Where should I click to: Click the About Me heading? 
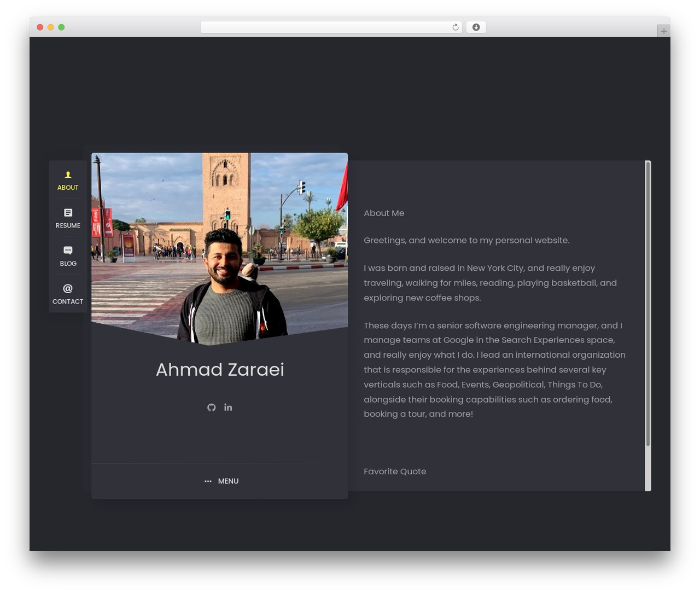click(x=384, y=213)
